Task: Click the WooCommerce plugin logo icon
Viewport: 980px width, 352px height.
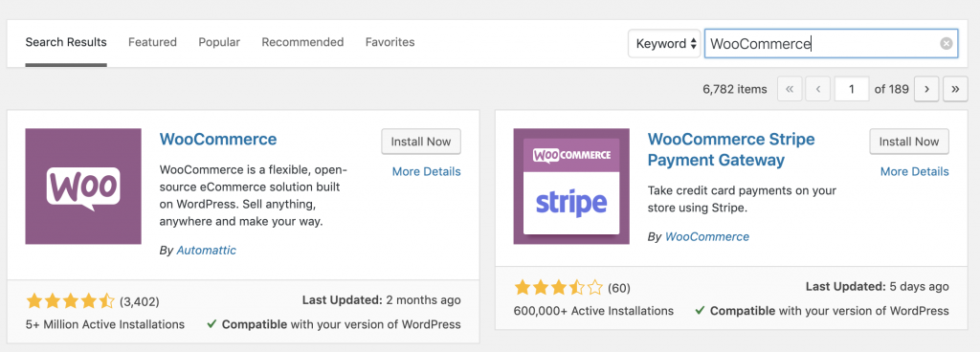Action: coord(83,187)
